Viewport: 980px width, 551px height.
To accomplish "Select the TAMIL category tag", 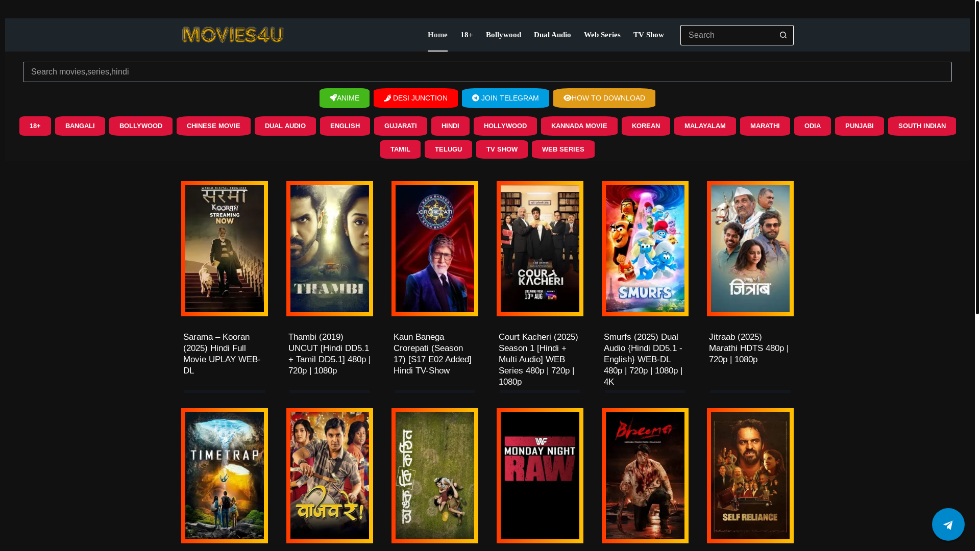I will 400,149.
